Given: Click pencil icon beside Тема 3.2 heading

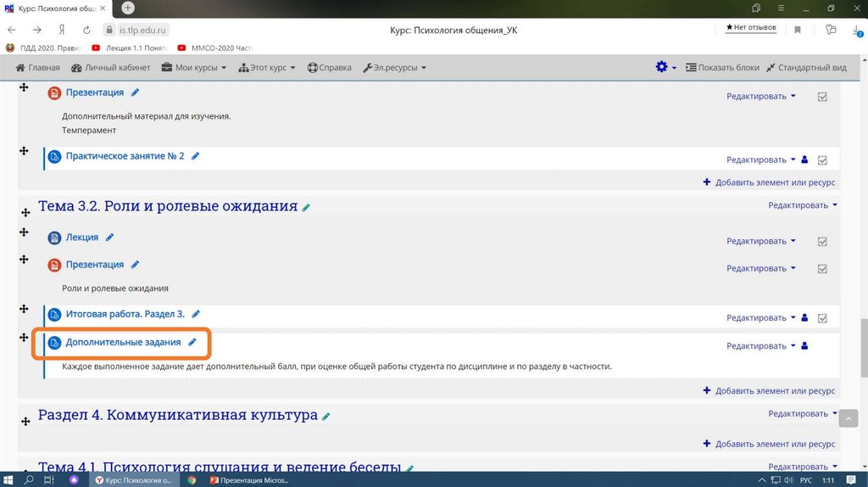Looking at the screenshot, I should click(x=305, y=207).
